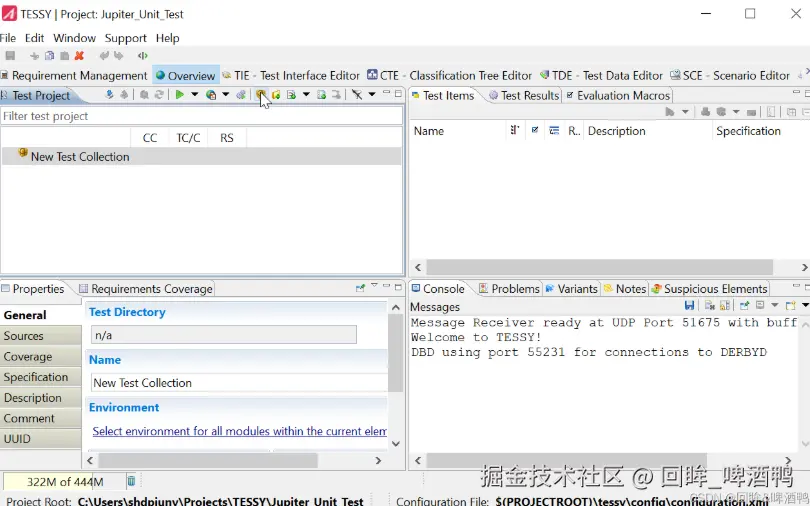Screen dimensions: 810x506
Task: Minimize the Test Project view
Action: point(386,93)
